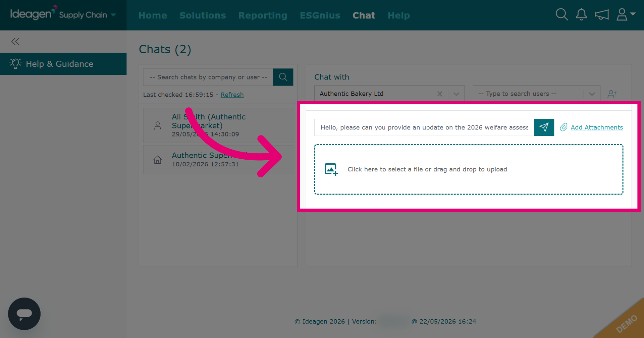Send message with paper plane button

click(x=544, y=127)
